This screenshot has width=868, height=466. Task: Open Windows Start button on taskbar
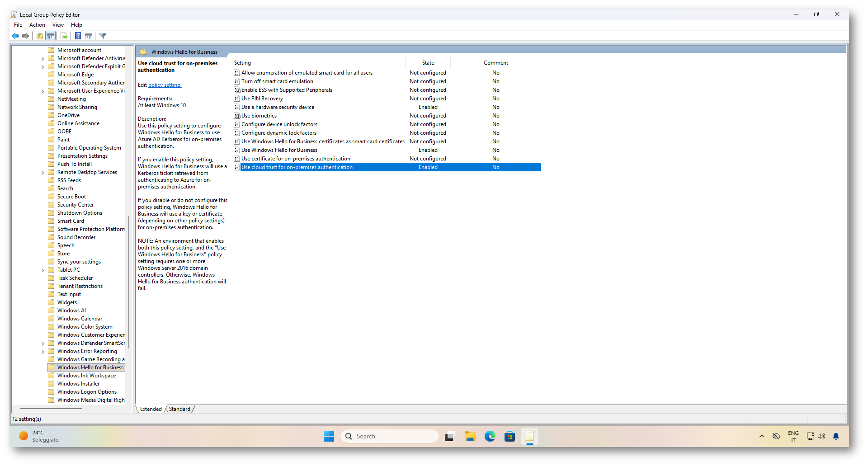tap(329, 436)
